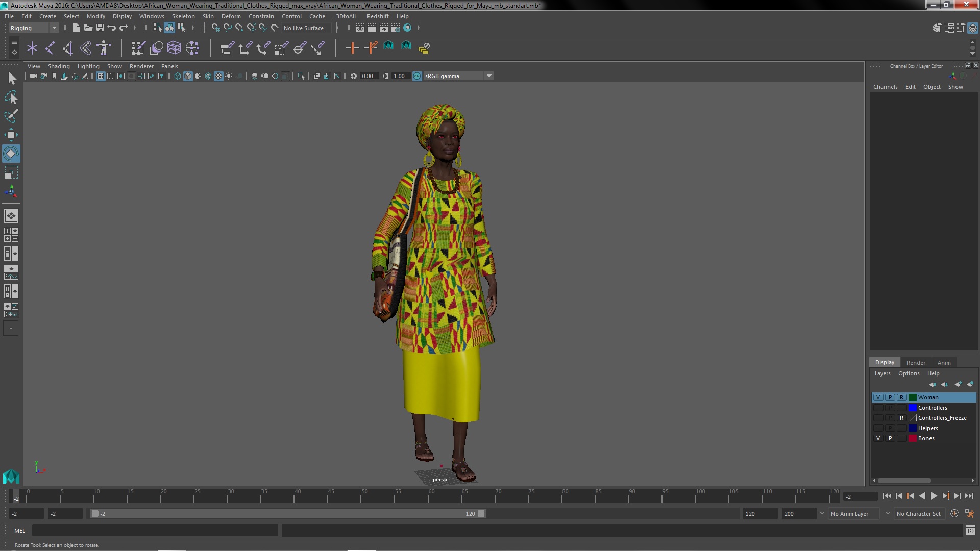The height and width of the screenshot is (551, 980).
Task: Select the Rotate tool in the toolbox
Action: [x=11, y=154]
